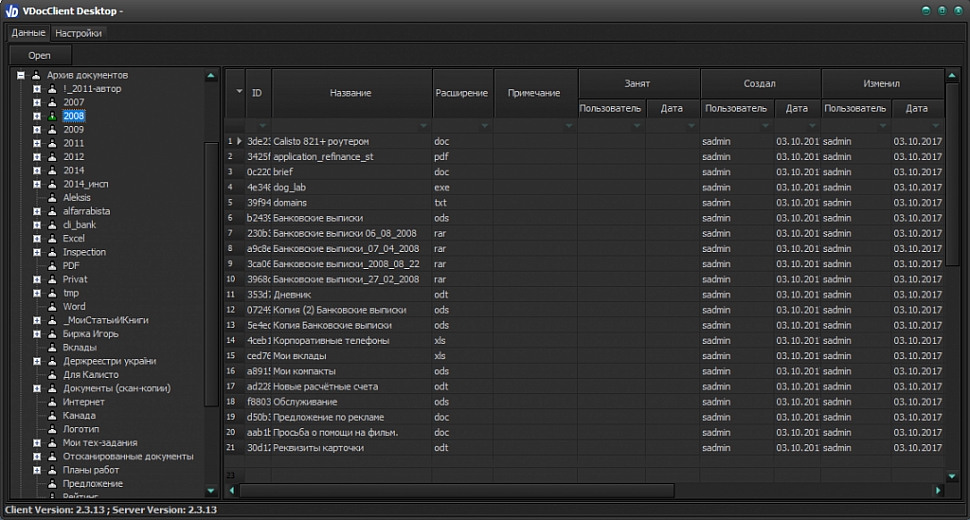The image size is (970, 520).
Task: Select Корпоративные телефоны document
Action: (x=584, y=341)
